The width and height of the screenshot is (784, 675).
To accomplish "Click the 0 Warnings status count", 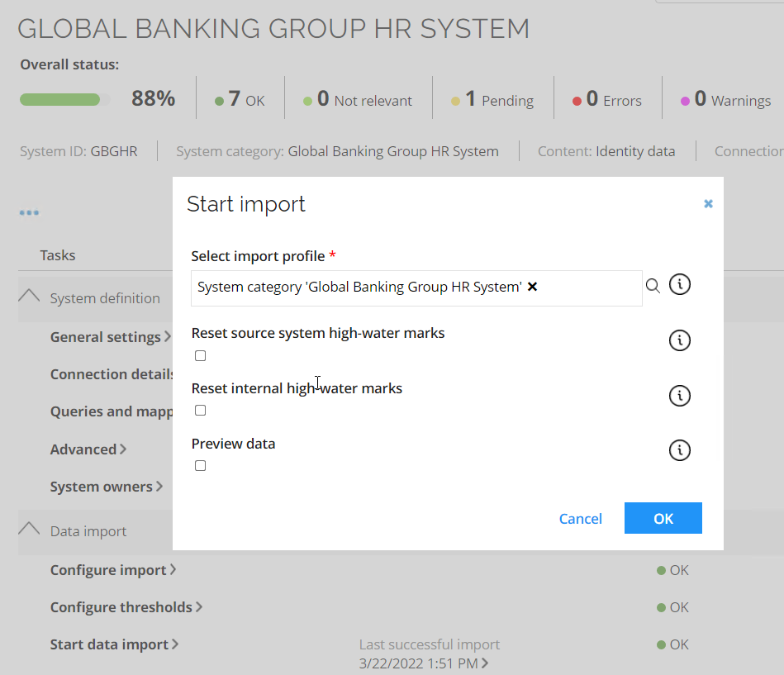I will [x=726, y=99].
